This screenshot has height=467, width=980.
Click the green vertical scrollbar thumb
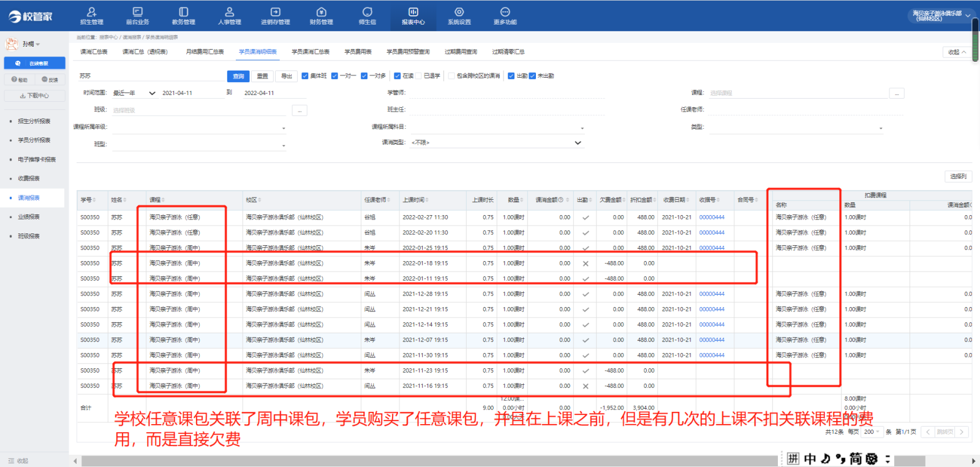point(976,40)
